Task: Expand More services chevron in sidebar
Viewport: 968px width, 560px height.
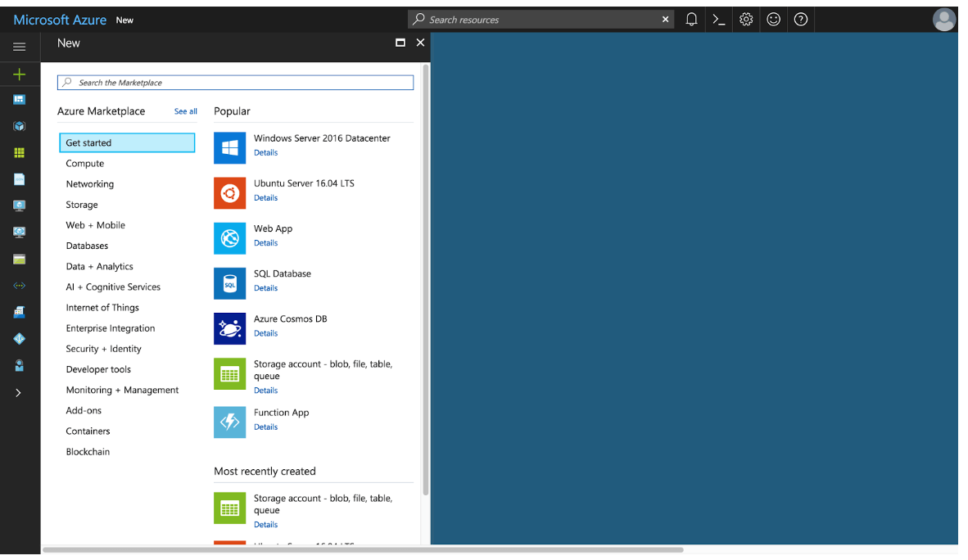Action: pos(19,393)
